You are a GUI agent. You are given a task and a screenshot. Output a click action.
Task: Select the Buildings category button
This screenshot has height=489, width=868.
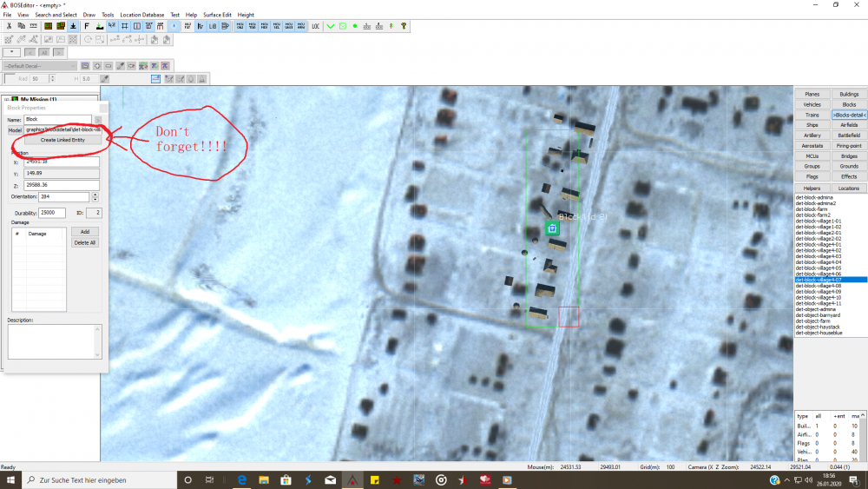click(x=849, y=94)
